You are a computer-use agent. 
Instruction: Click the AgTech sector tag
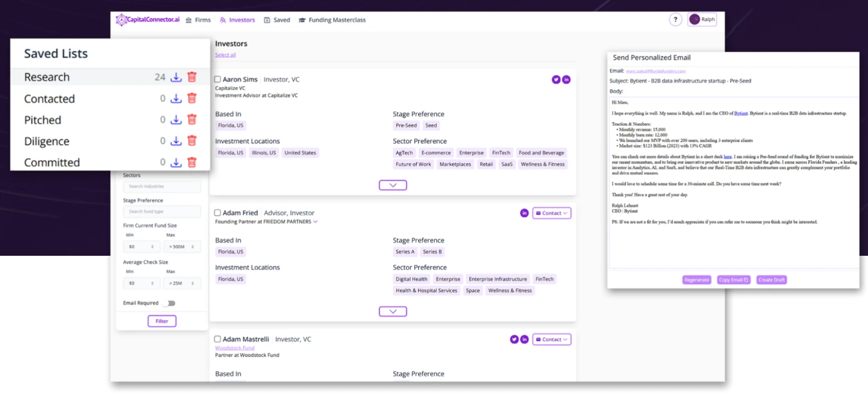pyautogui.click(x=404, y=153)
